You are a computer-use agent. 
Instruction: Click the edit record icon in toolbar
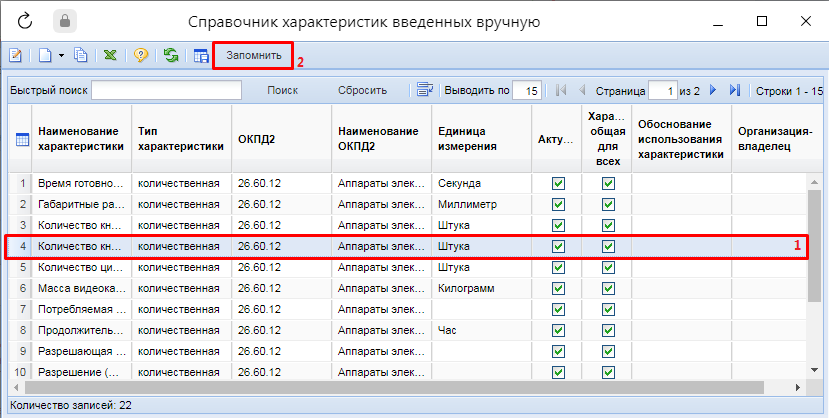click(16, 56)
